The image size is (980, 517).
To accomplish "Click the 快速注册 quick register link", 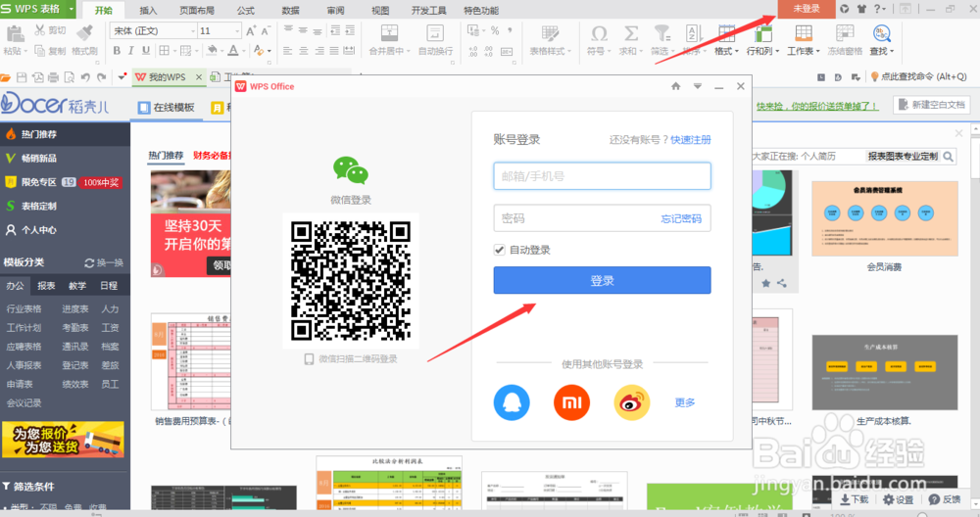I will [691, 140].
